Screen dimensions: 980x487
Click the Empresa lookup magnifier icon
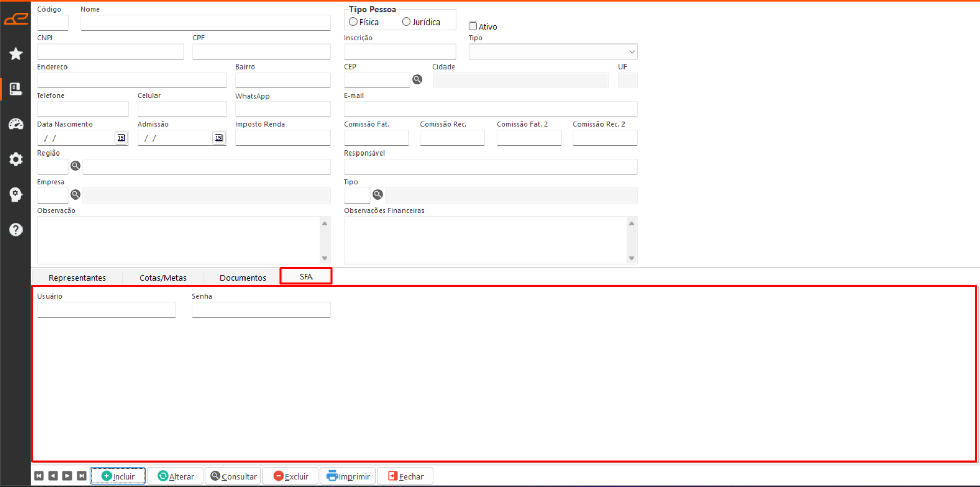tap(75, 194)
